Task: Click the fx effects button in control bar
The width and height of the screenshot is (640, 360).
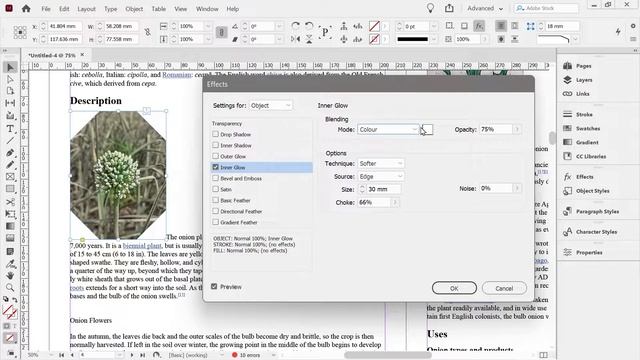Action: pos(479,26)
